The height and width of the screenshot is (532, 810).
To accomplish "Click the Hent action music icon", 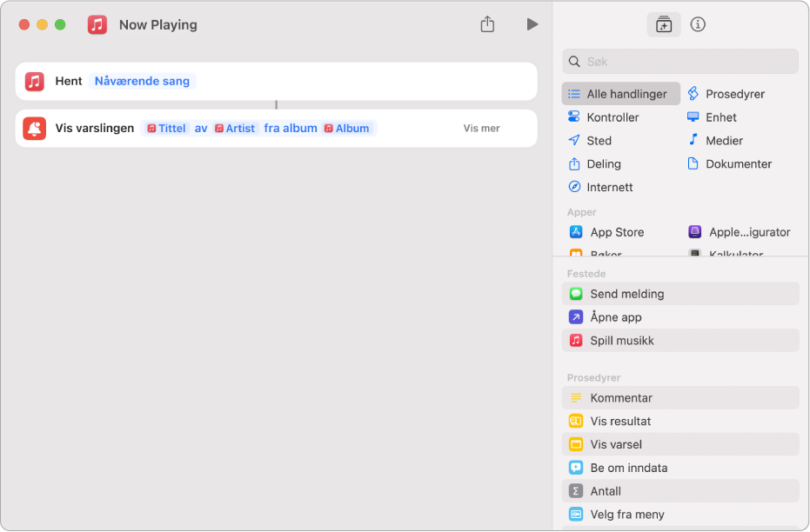I will pos(35,81).
